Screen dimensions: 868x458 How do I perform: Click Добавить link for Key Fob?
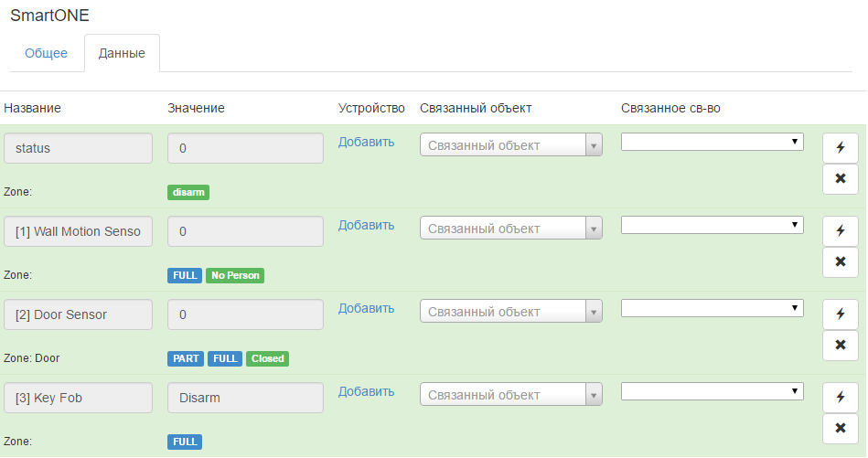tap(366, 391)
